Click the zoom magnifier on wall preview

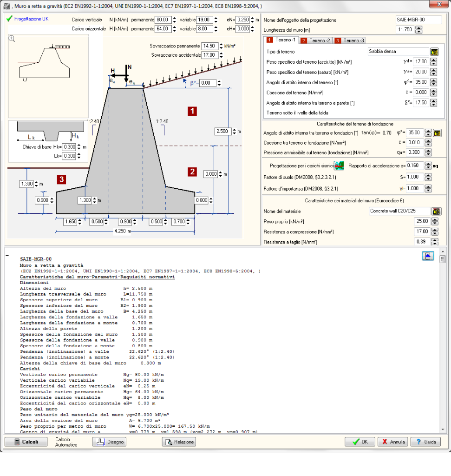pos(12,39)
